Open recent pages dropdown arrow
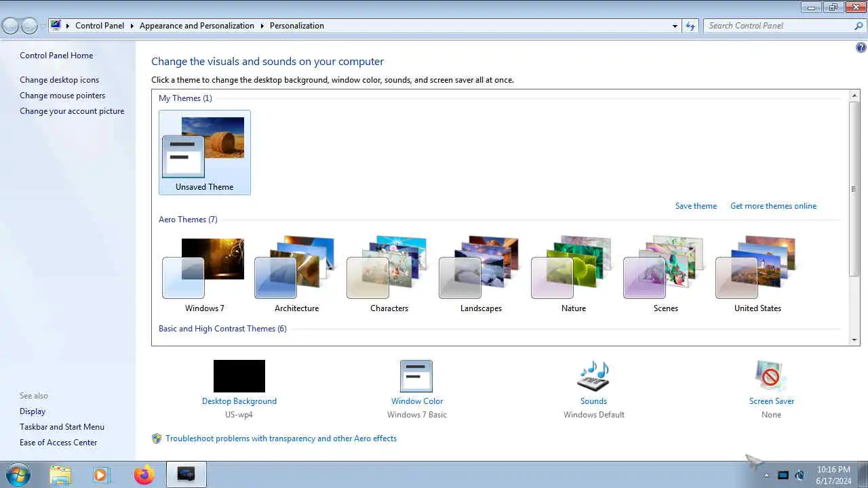Viewport: 868px width, 488px height. 43,26
